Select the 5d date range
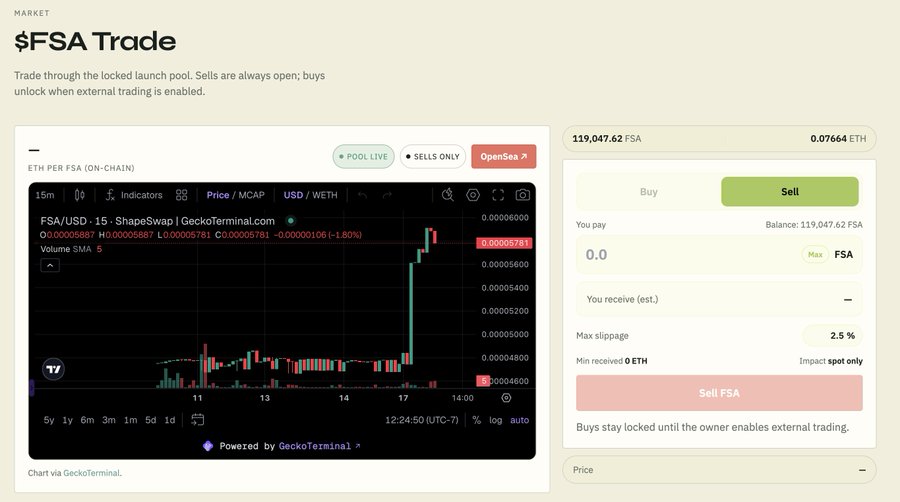 [x=150, y=420]
